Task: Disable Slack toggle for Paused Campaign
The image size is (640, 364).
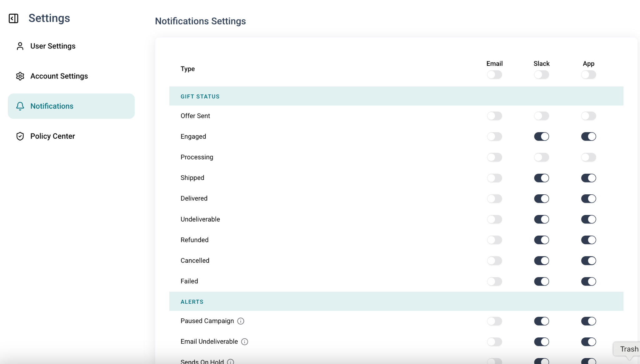Action: (x=541, y=321)
